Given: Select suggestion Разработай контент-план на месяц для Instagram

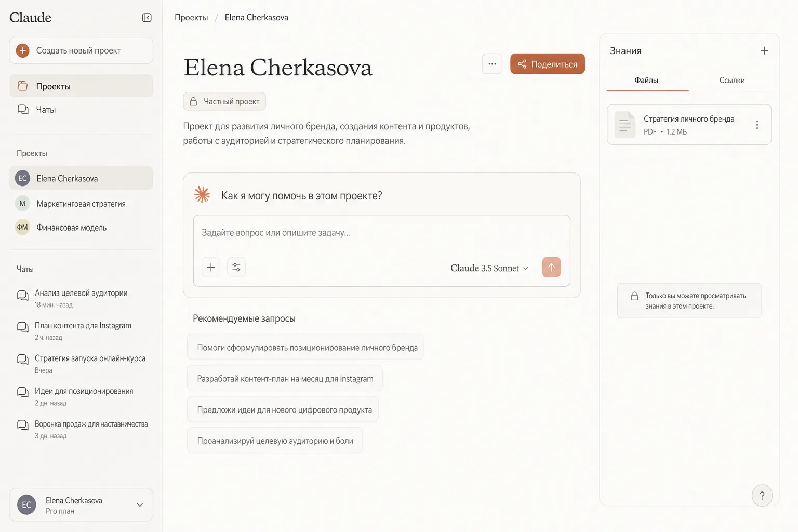Looking at the screenshot, I should click(285, 378).
